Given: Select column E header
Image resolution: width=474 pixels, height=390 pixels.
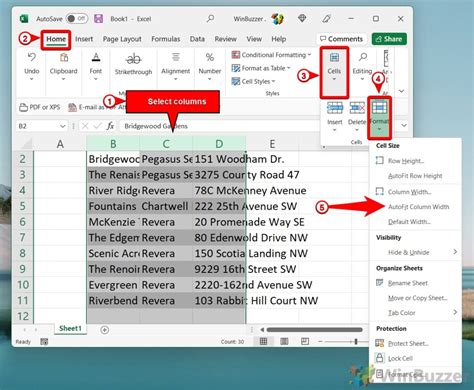Looking at the screenshot, I should click(x=272, y=144).
